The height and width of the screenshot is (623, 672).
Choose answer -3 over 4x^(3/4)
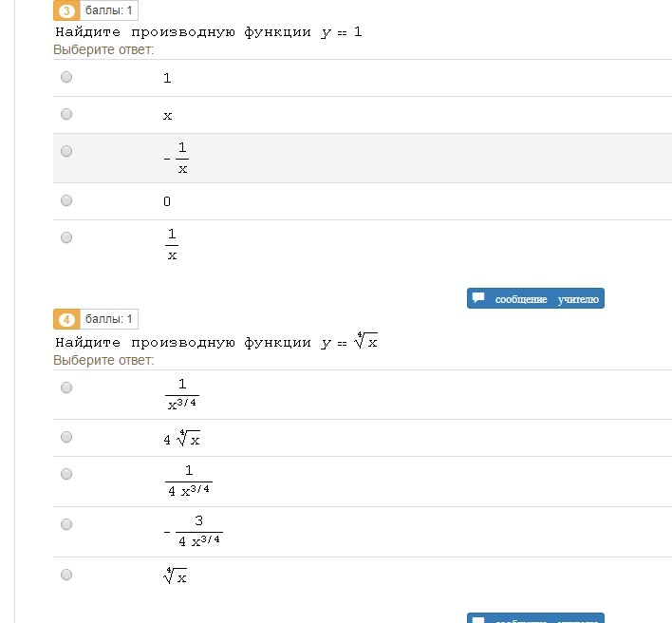click(66, 524)
